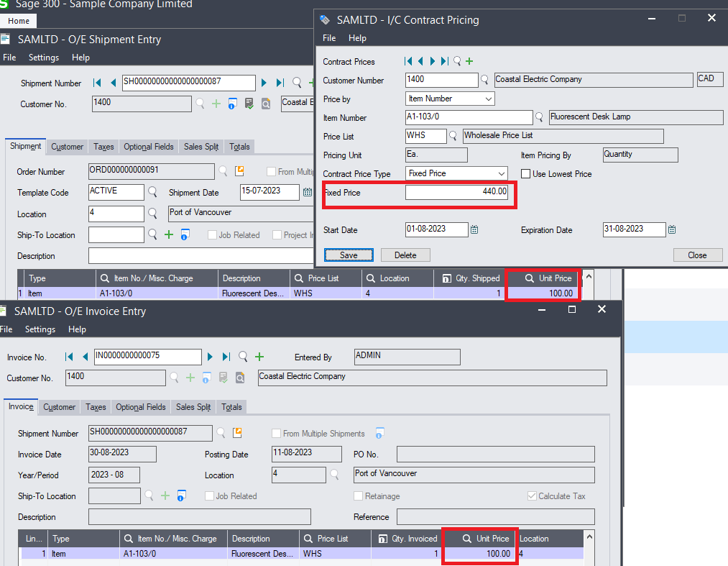728x566 pixels.
Task: Add new Ship-To Location in Shipment Entry
Action: (x=169, y=234)
